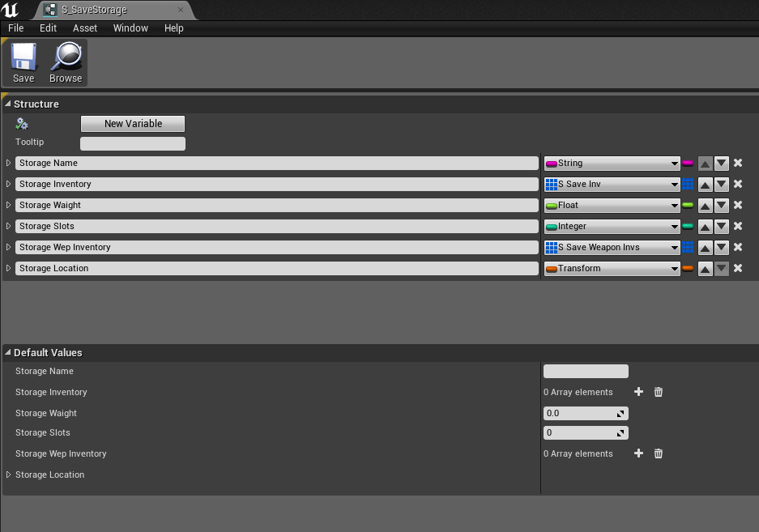Empty the Storage Inventory array with trash
Screen dimensions: 759x532
(659, 392)
